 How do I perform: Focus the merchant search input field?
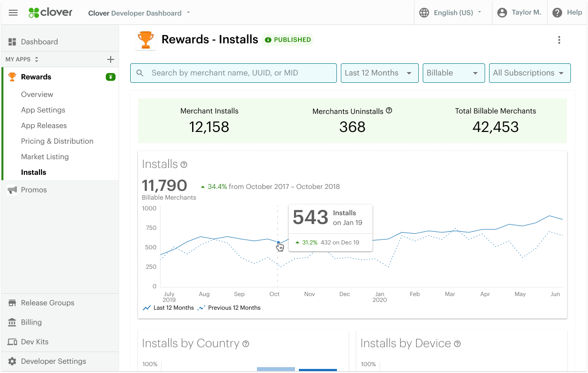[234, 73]
